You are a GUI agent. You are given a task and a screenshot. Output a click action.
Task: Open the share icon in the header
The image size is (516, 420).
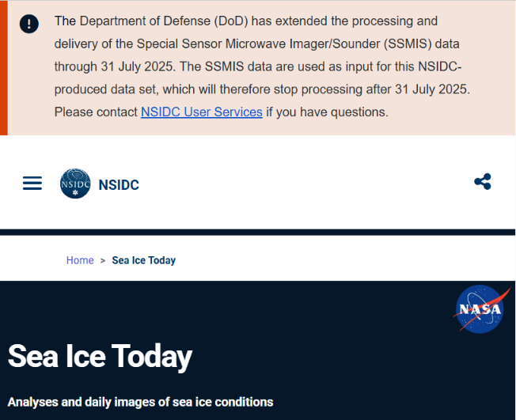[x=483, y=182]
